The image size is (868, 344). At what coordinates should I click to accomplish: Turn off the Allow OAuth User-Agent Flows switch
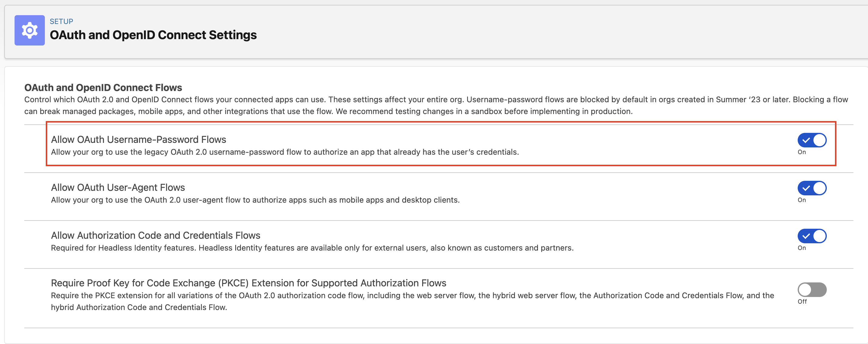click(812, 188)
